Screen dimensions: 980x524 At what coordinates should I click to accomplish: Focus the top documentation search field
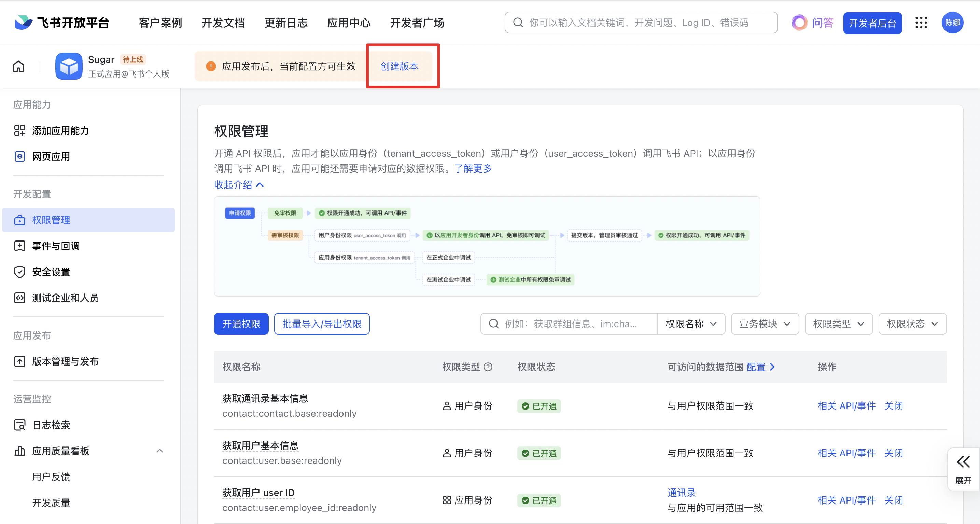point(641,23)
